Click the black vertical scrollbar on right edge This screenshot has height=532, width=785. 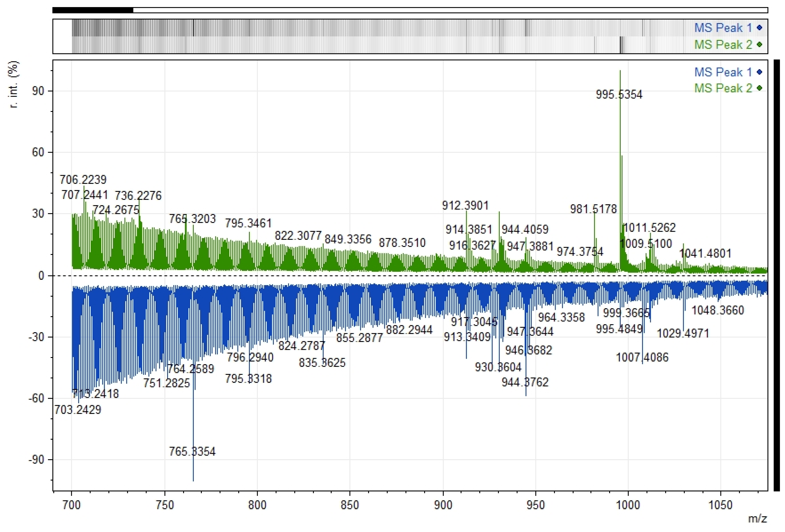(776, 275)
